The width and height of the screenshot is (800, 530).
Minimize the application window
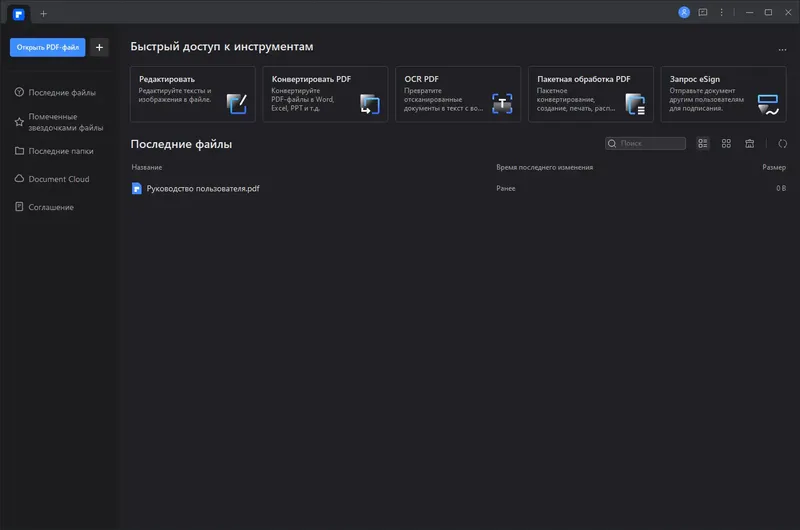[749, 12]
